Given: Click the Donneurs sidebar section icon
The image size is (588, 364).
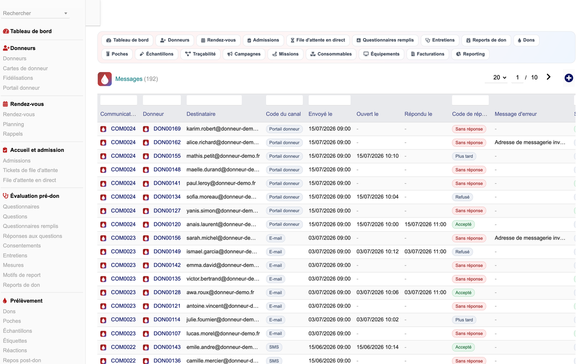Looking at the screenshot, I should [x=6, y=49].
